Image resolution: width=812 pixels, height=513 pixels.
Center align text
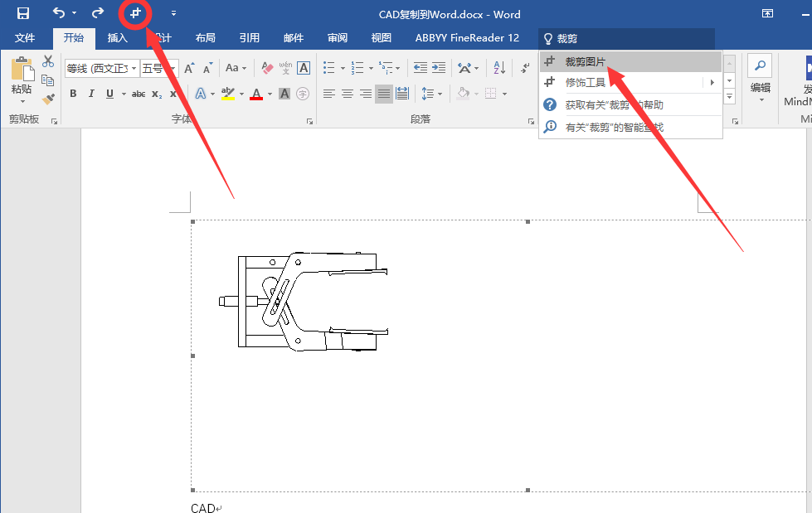pos(348,94)
